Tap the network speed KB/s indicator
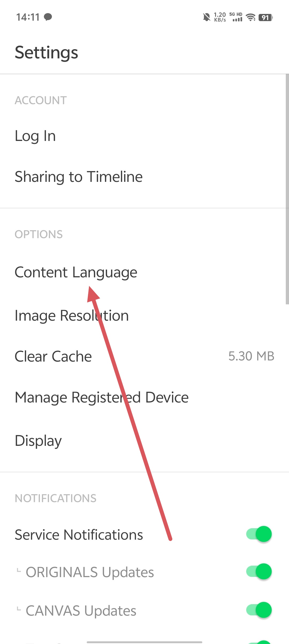The height and width of the screenshot is (644, 289). coord(220,17)
